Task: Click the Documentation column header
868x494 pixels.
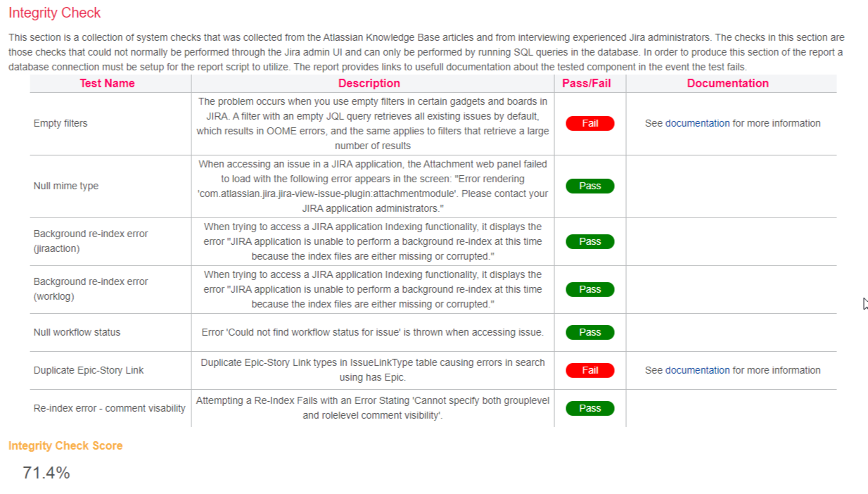Action: 727,83
